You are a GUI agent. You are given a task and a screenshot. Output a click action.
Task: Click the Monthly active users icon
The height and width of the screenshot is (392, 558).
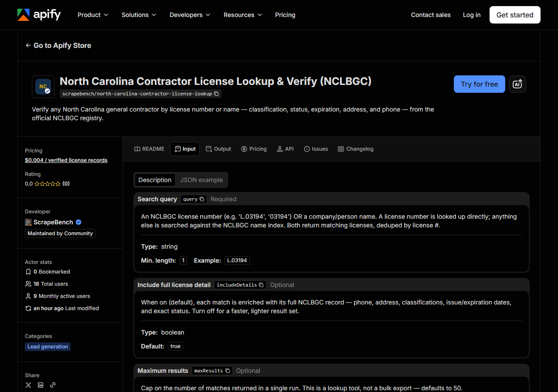(x=28, y=296)
